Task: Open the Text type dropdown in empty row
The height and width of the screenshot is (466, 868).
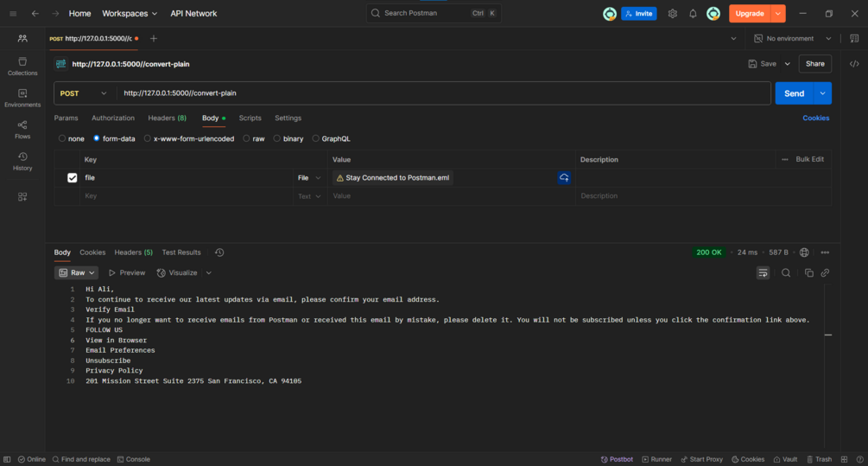Action: point(309,196)
